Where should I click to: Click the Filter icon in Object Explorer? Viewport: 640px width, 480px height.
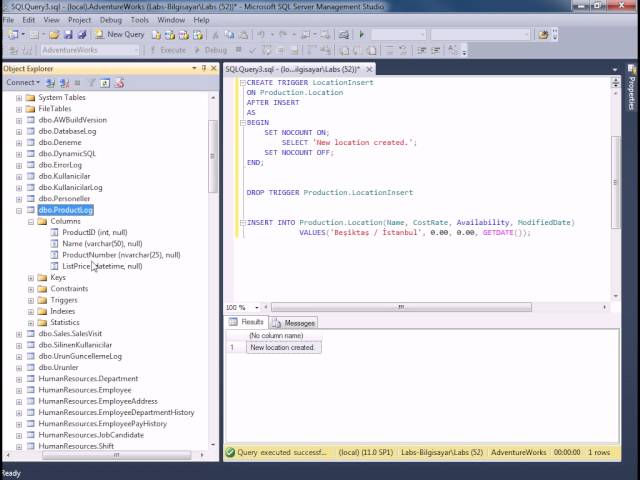click(92, 83)
